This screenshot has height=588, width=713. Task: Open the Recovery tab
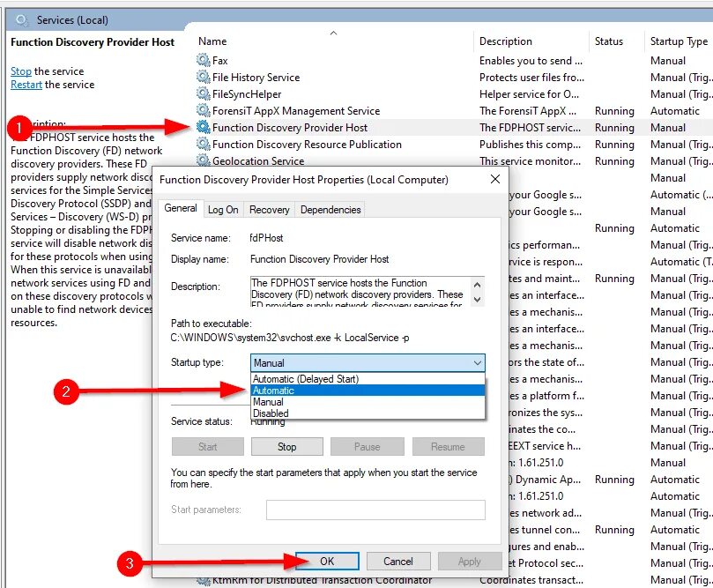tap(269, 210)
